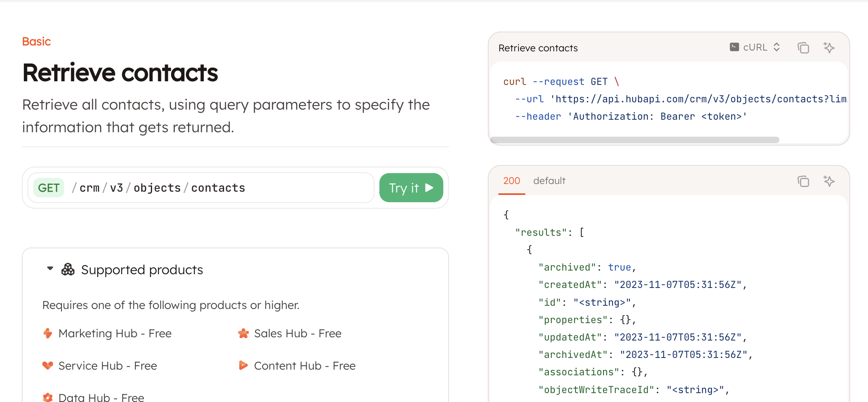Click the Try it button

pyautogui.click(x=411, y=187)
